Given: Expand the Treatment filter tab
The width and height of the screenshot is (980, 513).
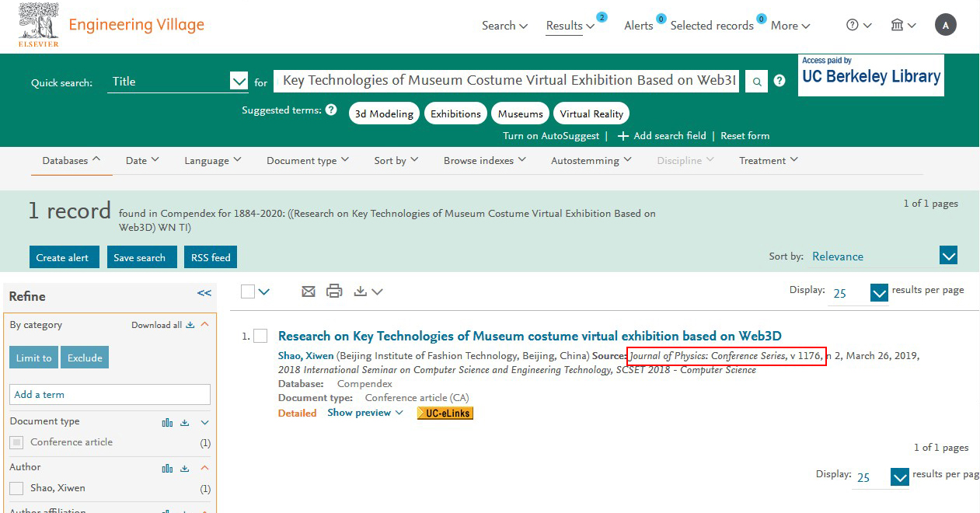Looking at the screenshot, I should click(x=769, y=161).
